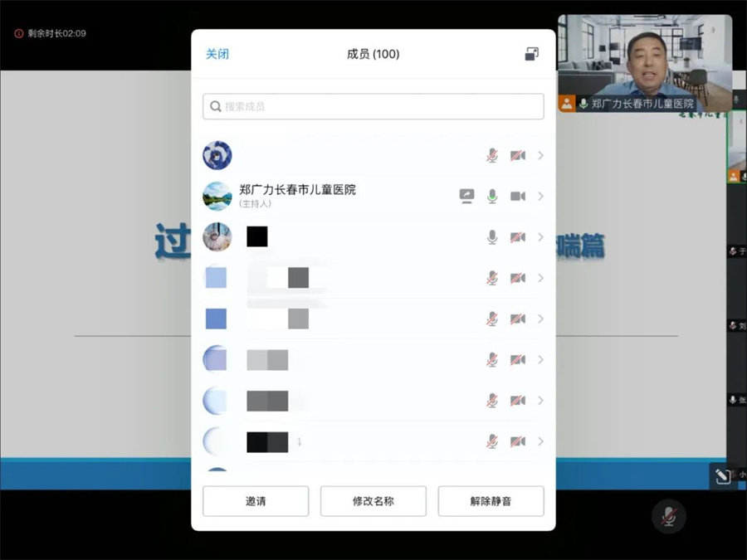Close the members panel via 关闭
The image size is (747, 560).
point(217,54)
